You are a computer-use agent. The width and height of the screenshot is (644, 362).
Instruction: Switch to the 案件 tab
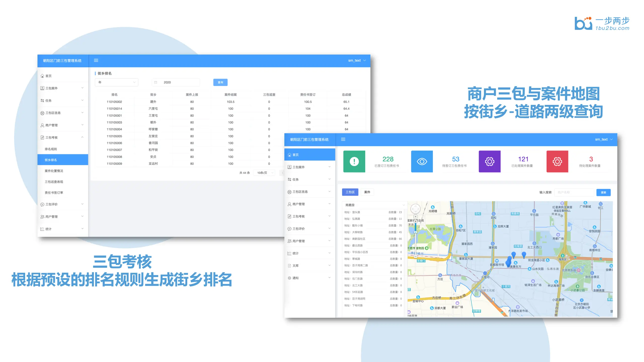(367, 192)
